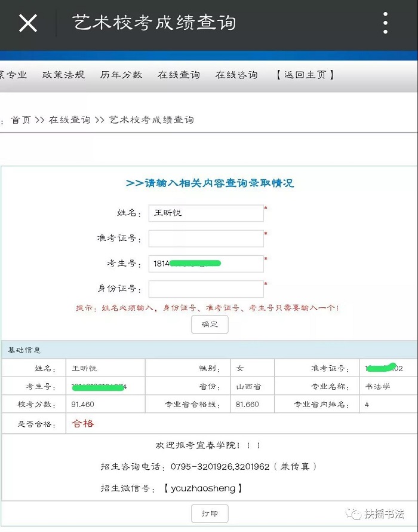Focus the 姓名 name input field

206,213
